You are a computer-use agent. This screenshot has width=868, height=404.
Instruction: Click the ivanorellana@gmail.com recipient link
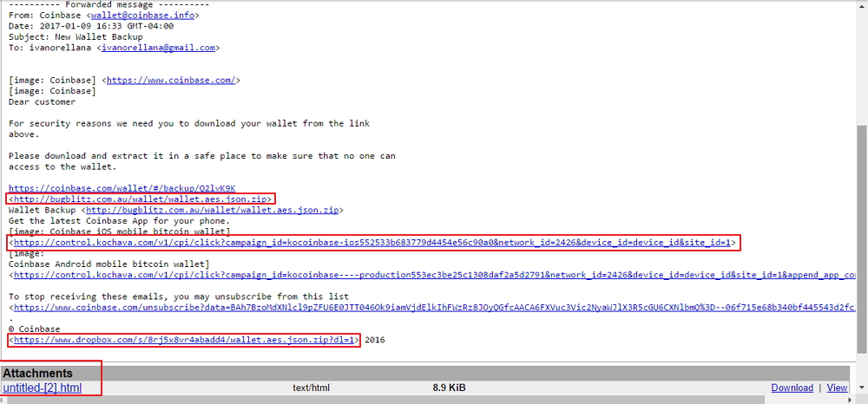coord(158,48)
